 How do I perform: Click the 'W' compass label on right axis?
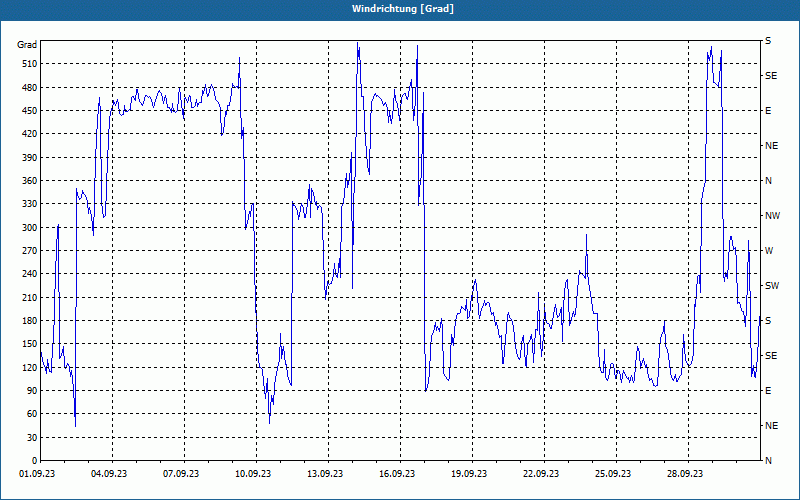click(769, 251)
